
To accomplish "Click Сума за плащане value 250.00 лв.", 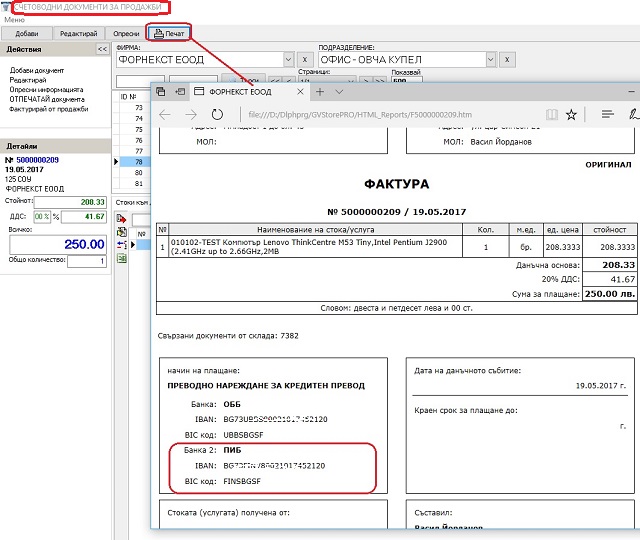I will coord(610,294).
